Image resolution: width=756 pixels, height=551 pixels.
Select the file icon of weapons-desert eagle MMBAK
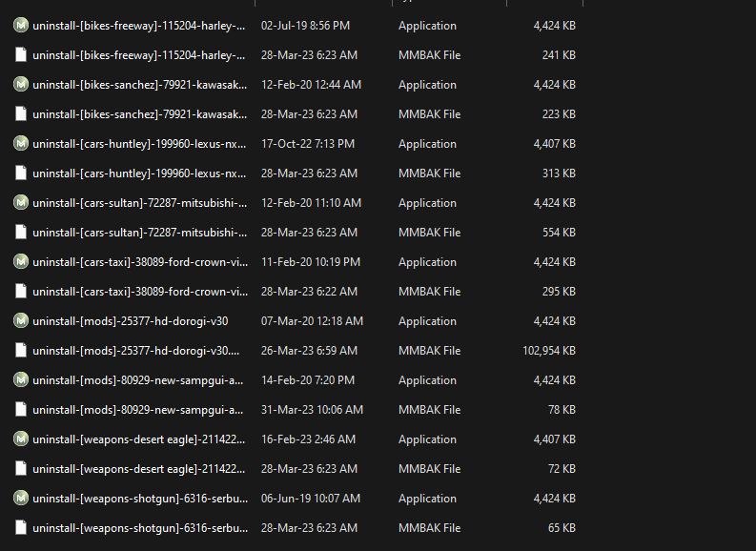click(x=21, y=468)
